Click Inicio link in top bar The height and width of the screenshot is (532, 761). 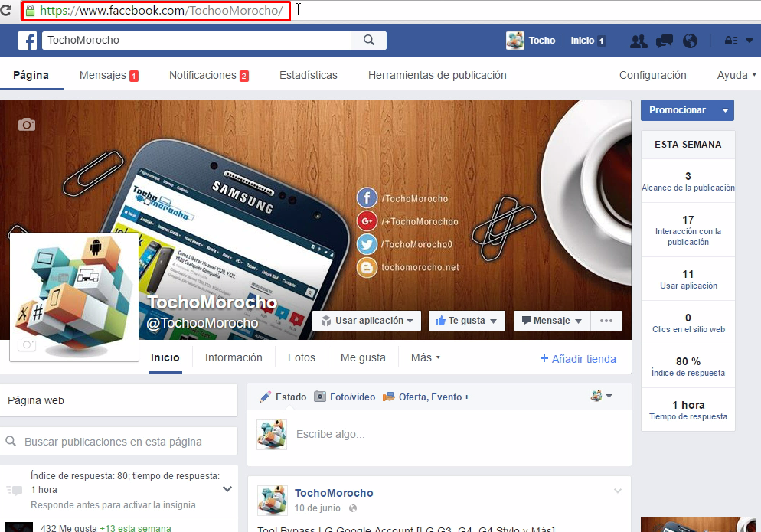click(x=583, y=41)
